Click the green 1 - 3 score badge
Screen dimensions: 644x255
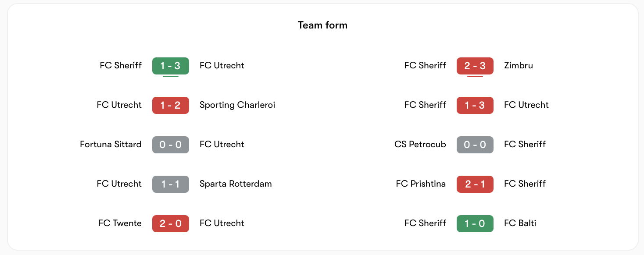171,66
